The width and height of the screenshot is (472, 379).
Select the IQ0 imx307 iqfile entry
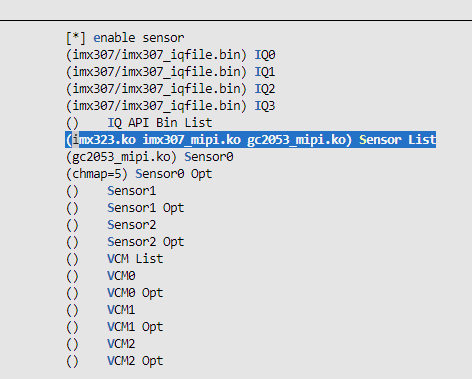tap(171, 55)
